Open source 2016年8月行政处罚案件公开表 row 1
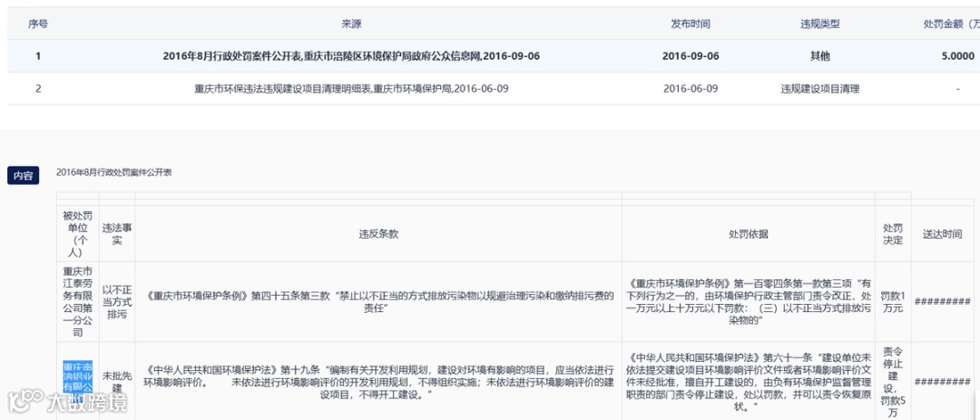Image resolution: width=980 pixels, height=420 pixels. [x=351, y=56]
